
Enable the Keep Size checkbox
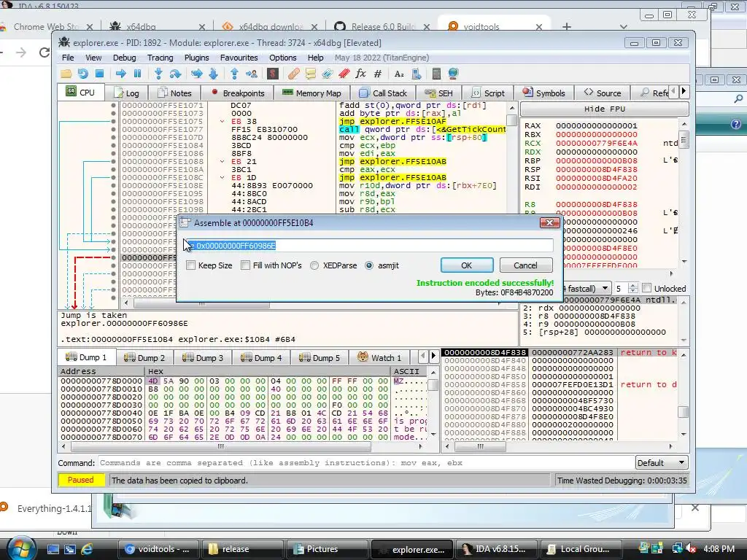[x=190, y=265]
